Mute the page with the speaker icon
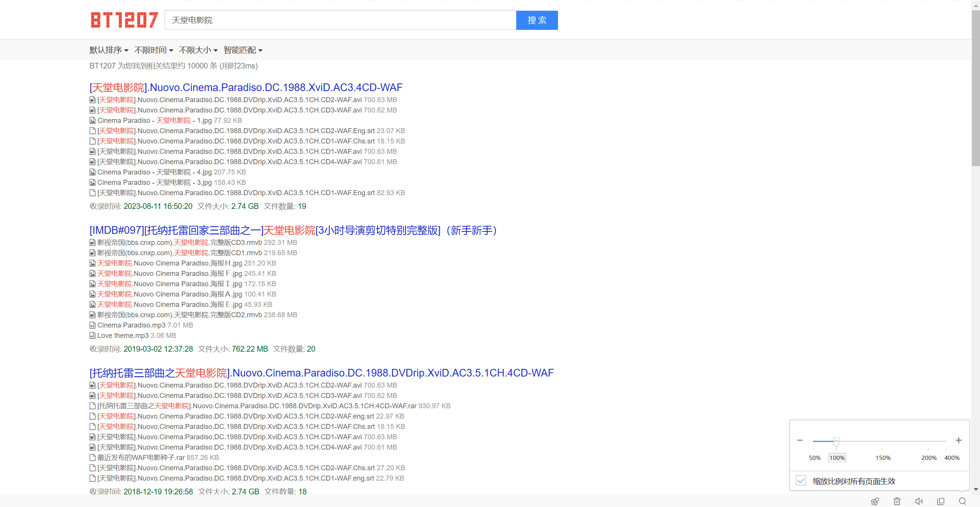Screen dimensions: 980x507 click(x=919, y=501)
